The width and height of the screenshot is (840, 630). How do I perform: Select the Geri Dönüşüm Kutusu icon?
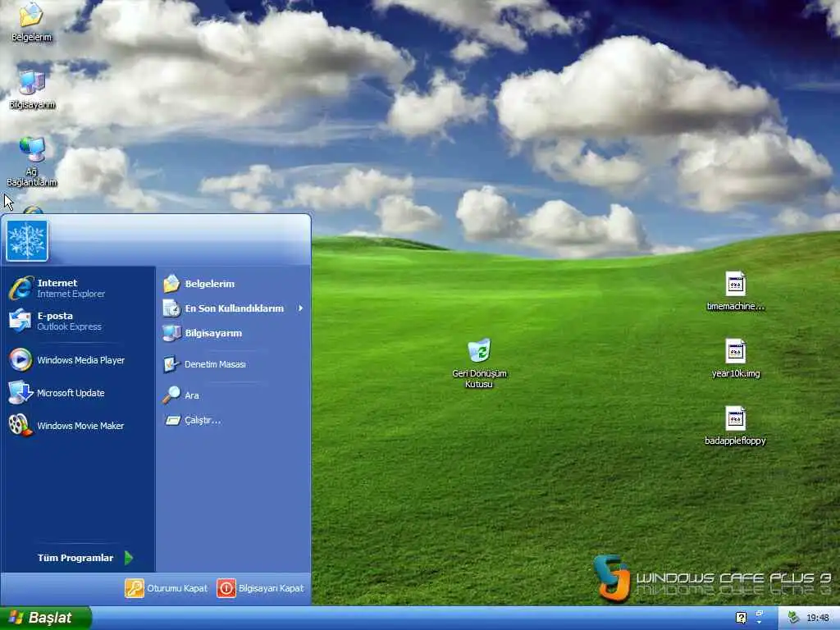(479, 363)
